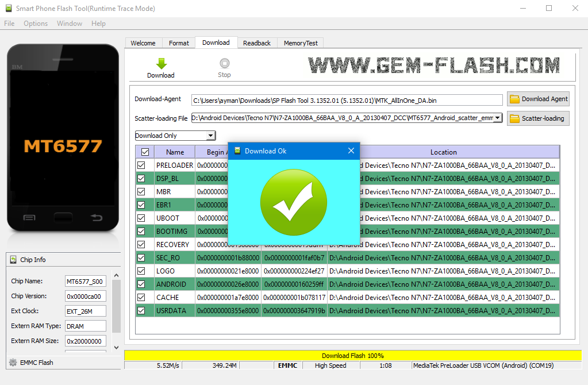Open the Scatter-loading File path dropdown
588x385 pixels.
click(x=498, y=118)
